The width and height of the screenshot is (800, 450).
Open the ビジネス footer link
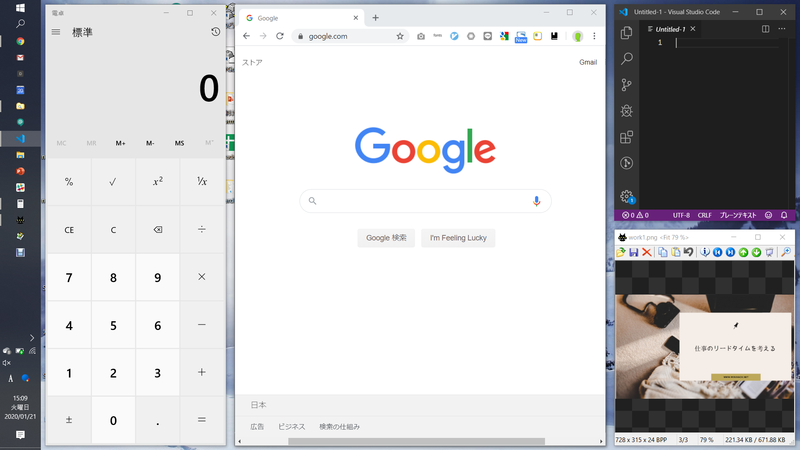pos(291,427)
